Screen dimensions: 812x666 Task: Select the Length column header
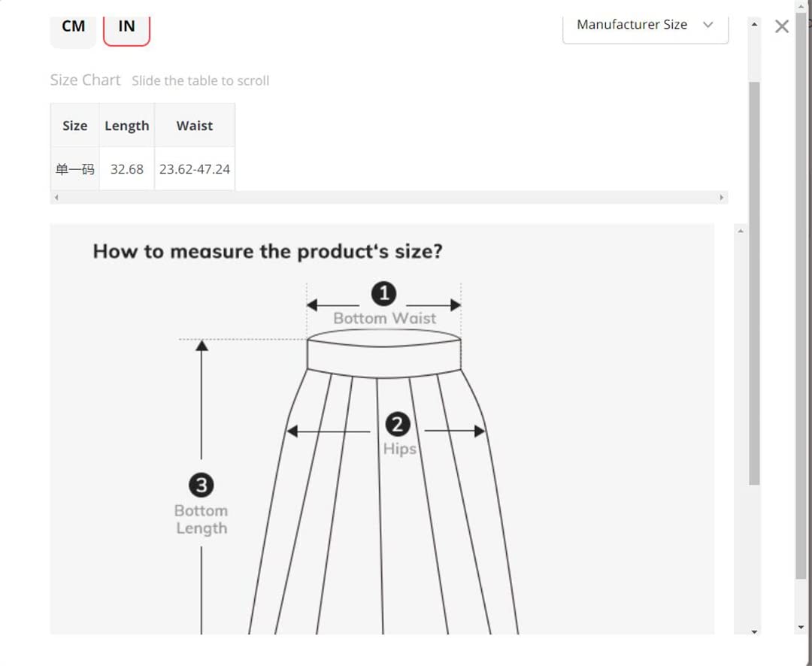[127, 126]
